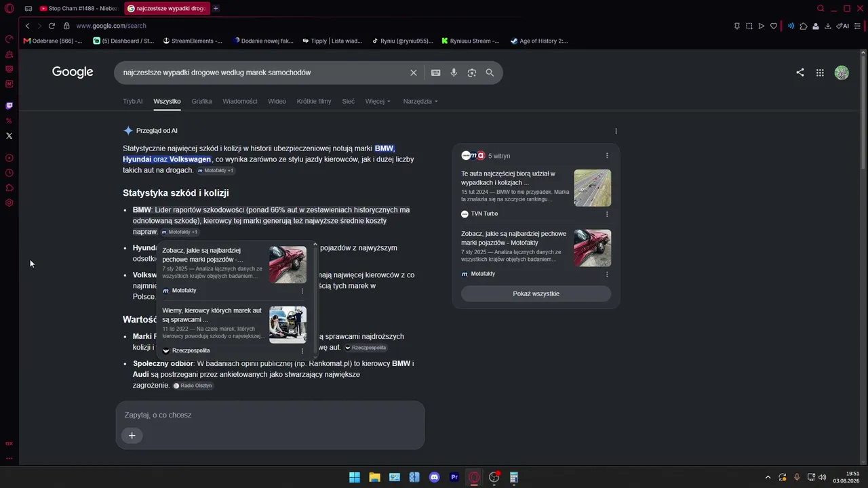Clear the Google search box text
868x488 pixels.
click(414, 73)
